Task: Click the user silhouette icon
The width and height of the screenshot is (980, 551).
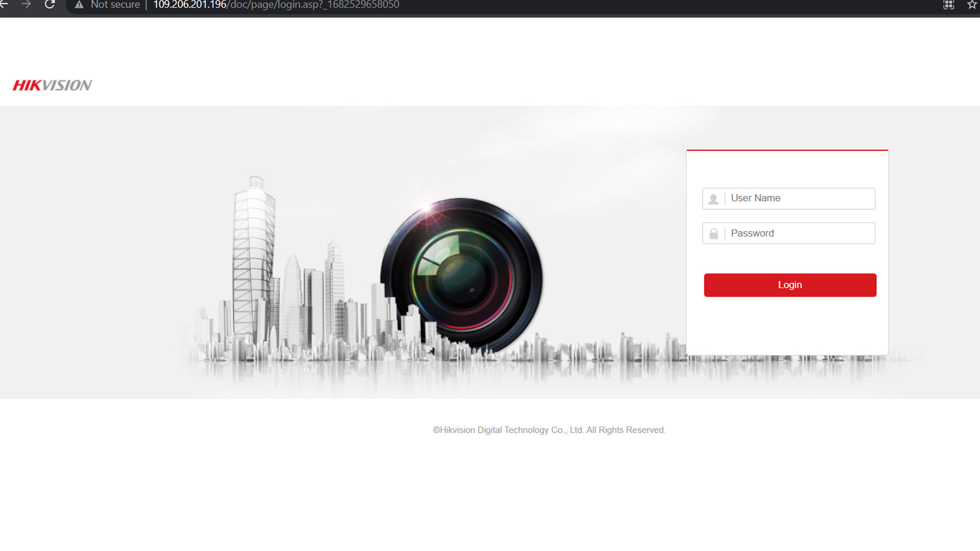Action: click(714, 199)
